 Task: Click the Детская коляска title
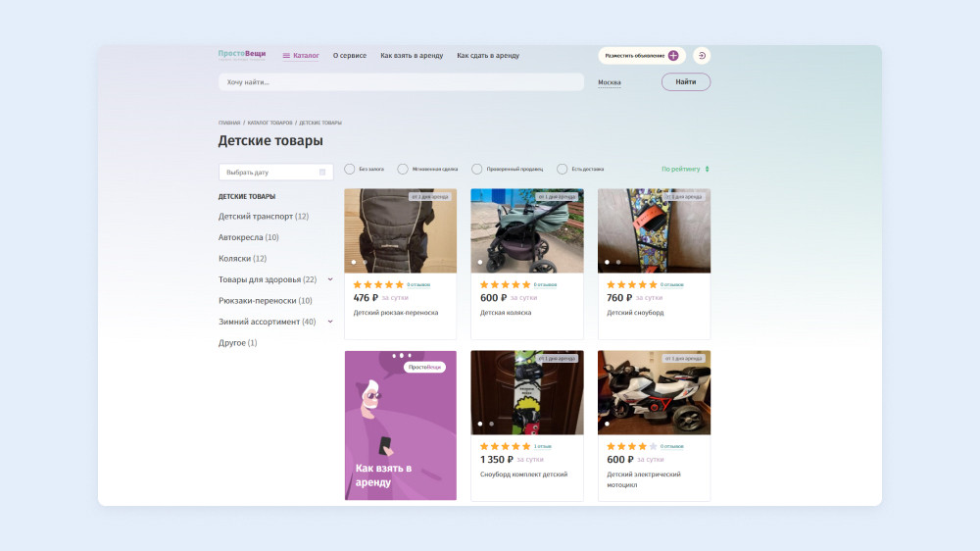506,313
